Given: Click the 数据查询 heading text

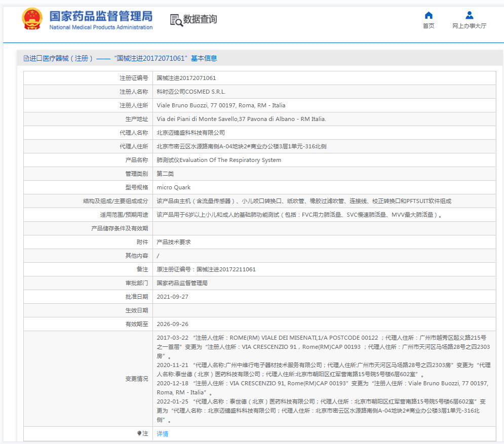Looking at the screenshot, I should coord(200,19).
